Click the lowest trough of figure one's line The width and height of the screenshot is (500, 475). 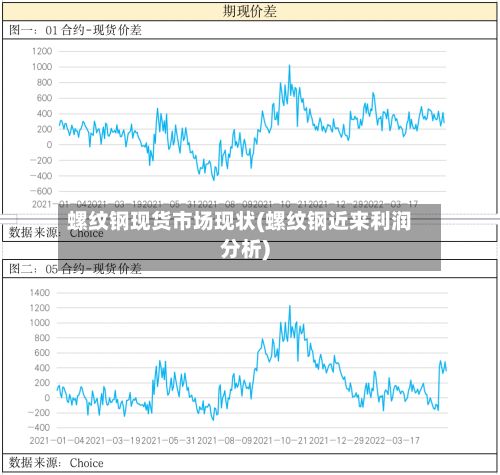pyautogui.click(x=214, y=180)
